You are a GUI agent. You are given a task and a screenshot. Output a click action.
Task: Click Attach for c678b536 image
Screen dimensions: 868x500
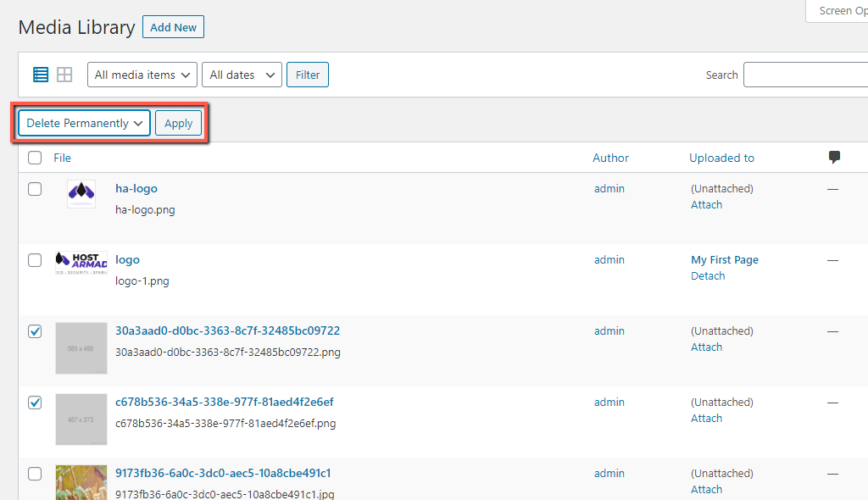[706, 418]
